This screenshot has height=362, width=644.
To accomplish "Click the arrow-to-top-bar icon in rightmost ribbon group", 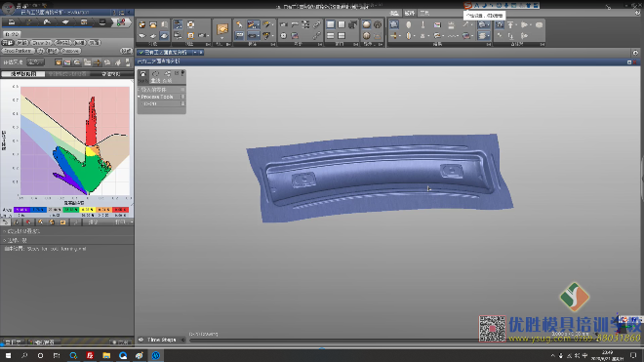I will (511, 24).
